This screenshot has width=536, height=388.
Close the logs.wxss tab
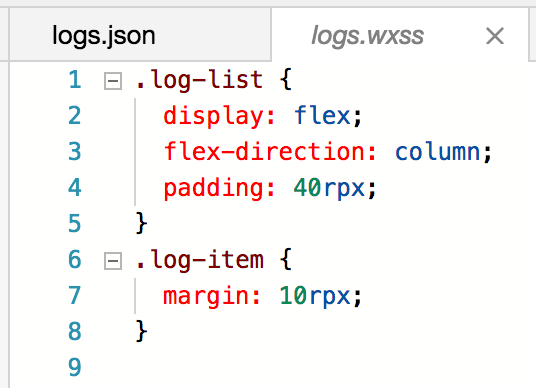click(x=495, y=36)
